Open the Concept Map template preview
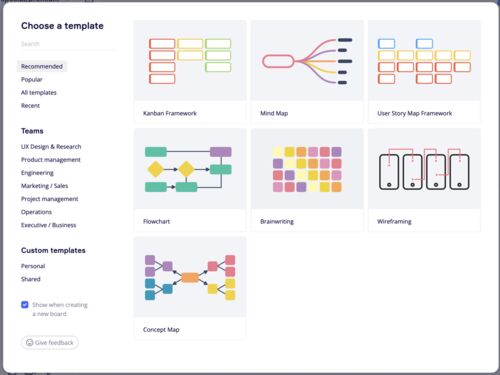 [190, 277]
